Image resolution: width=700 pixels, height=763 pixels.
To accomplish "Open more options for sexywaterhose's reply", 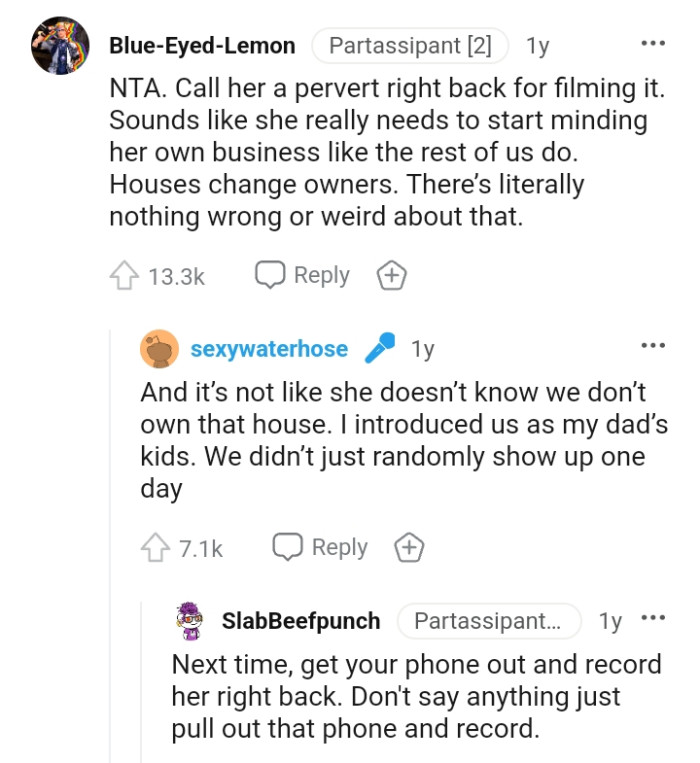I will [x=652, y=346].
